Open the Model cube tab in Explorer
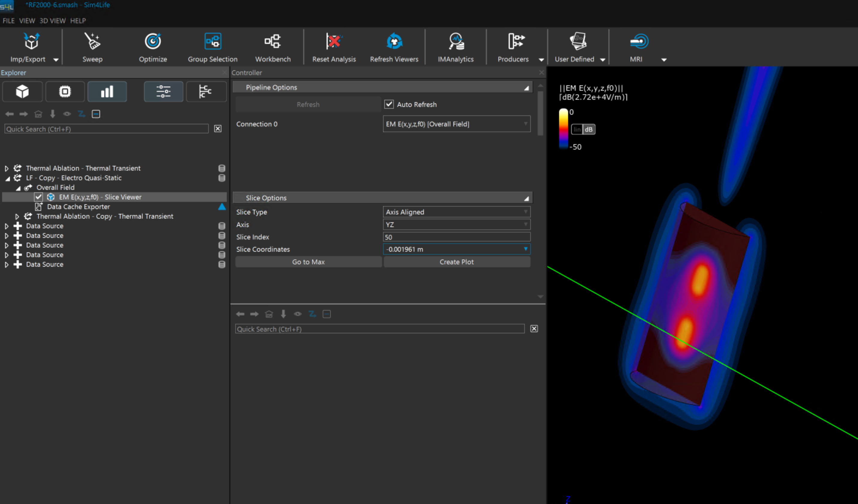This screenshot has width=858, height=504. click(23, 92)
